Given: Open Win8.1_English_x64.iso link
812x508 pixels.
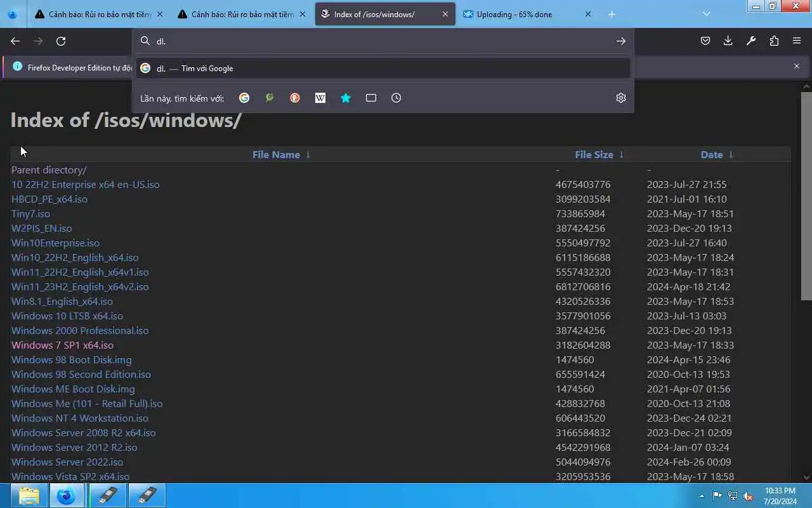Looking at the screenshot, I should (x=62, y=302).
